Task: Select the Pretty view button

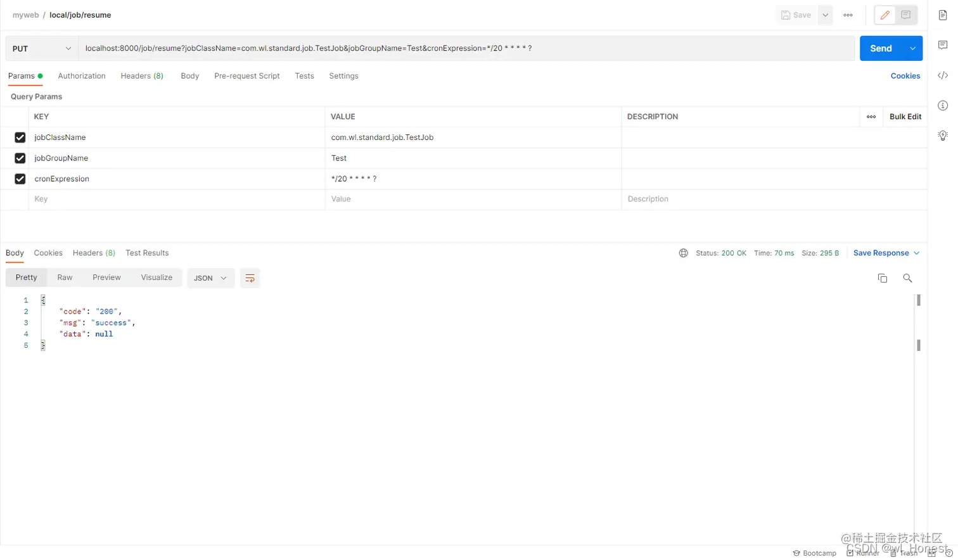Action: (x=26, y=277)
